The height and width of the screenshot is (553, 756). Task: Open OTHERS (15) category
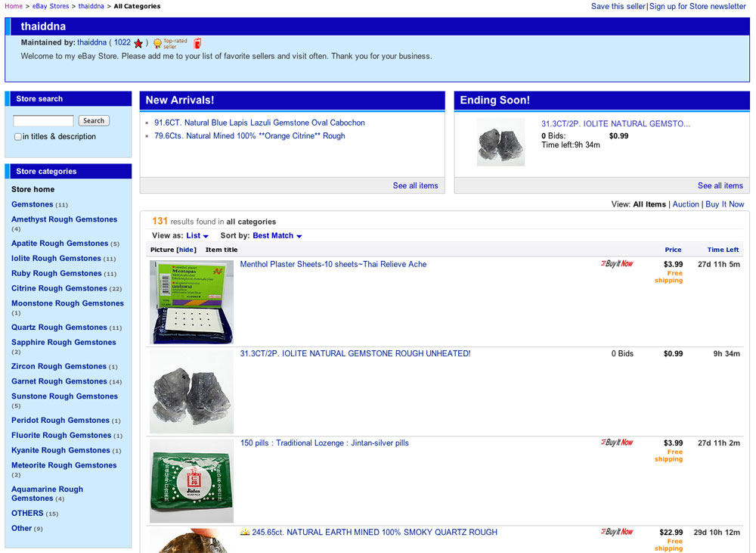[27, 513]
